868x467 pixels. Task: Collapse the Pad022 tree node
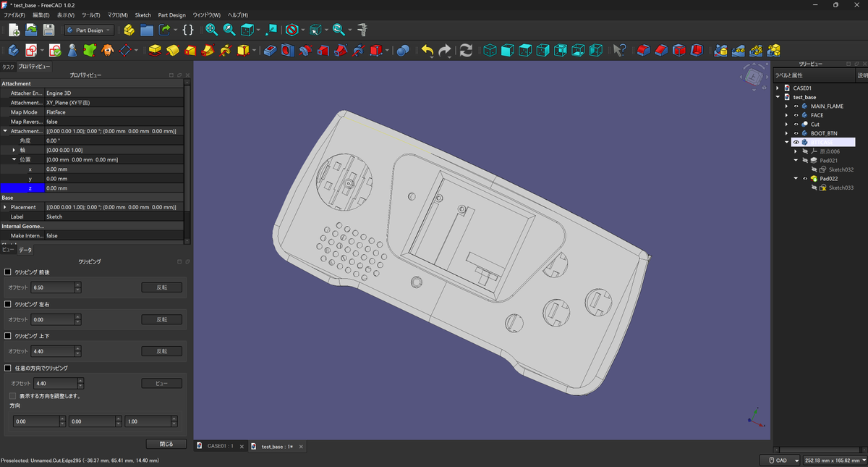pos(796,178)
